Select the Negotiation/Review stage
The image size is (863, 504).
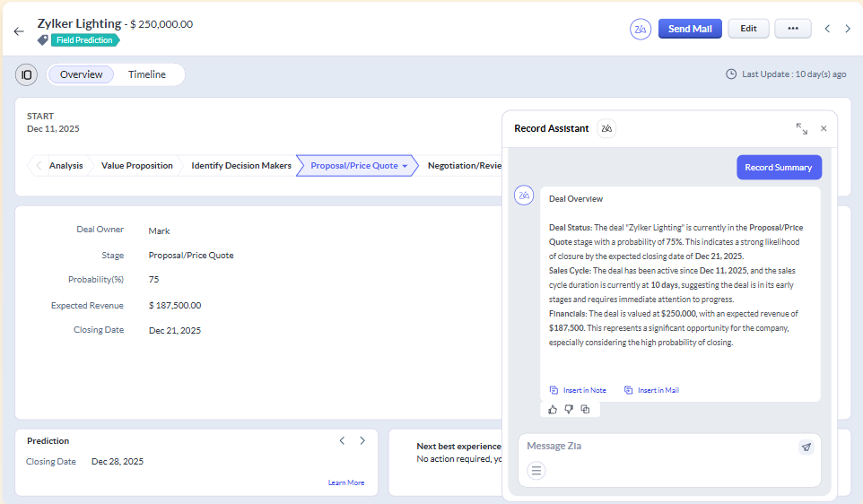464,166
